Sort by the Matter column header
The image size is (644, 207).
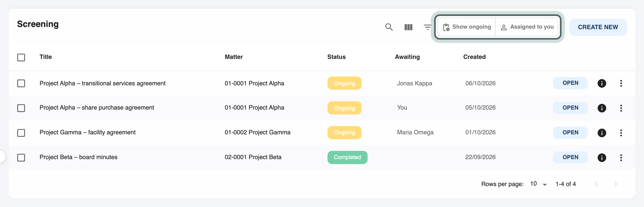[x=234, y=57]
